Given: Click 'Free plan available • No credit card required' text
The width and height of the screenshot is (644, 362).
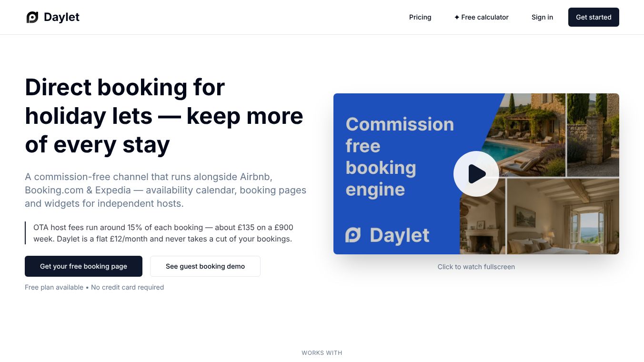Looking at the screenshot, I should [94, 287].
